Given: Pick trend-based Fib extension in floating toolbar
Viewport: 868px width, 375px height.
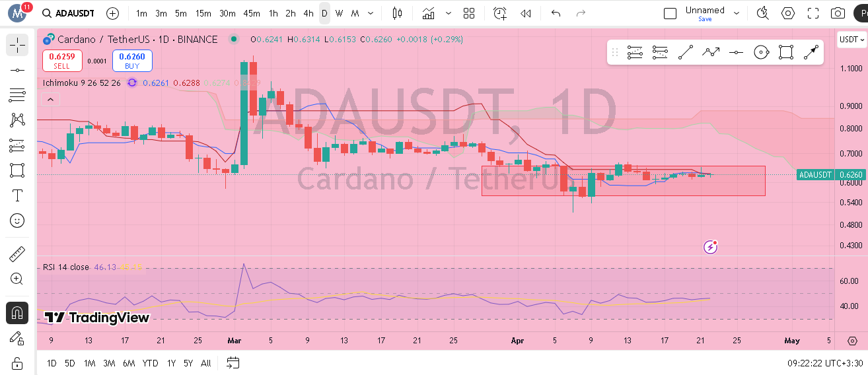Looking at the screenshot, I should tap(659, 53).
